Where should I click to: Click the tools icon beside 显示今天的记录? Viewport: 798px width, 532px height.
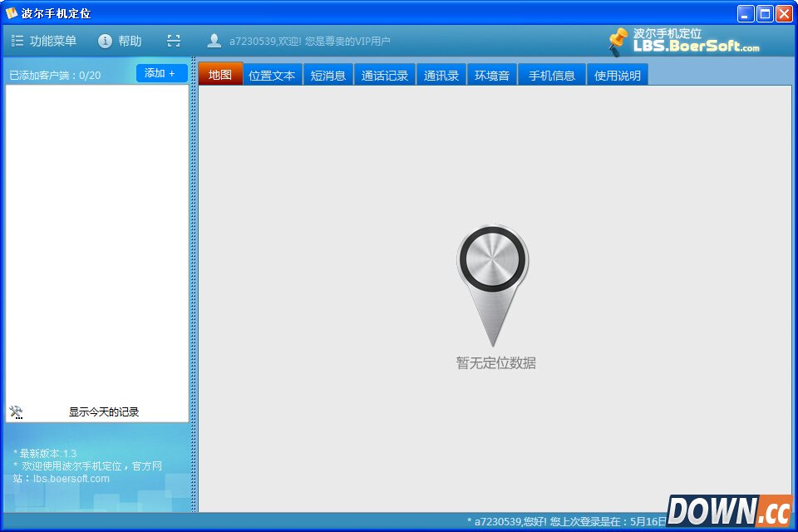coord(16,411)
